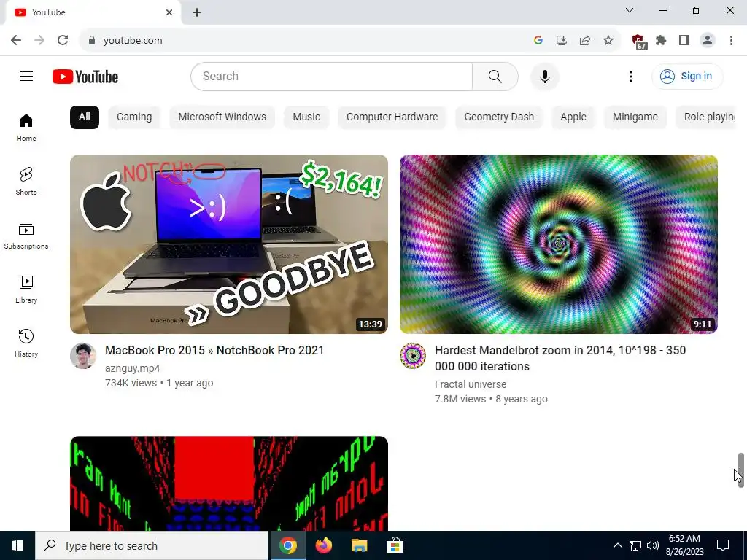The image size is (747, 560).
Task: Click the search magnifier button
Action: click(x=495, y=76)
